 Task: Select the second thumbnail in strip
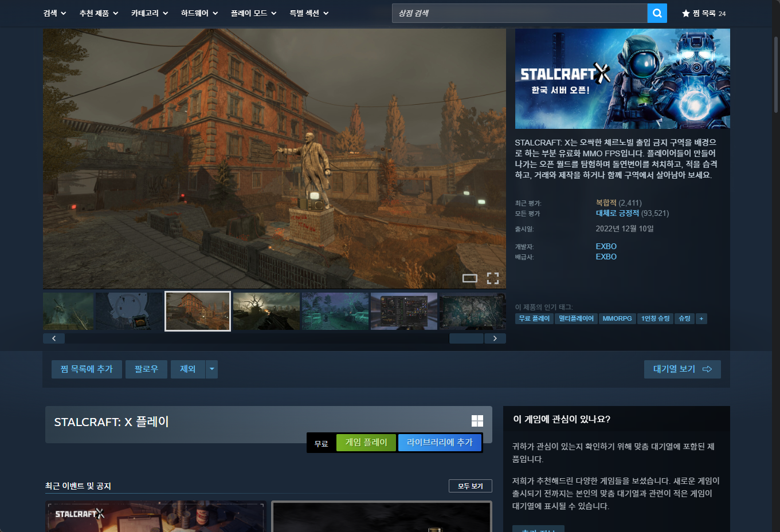pos(129,311)
